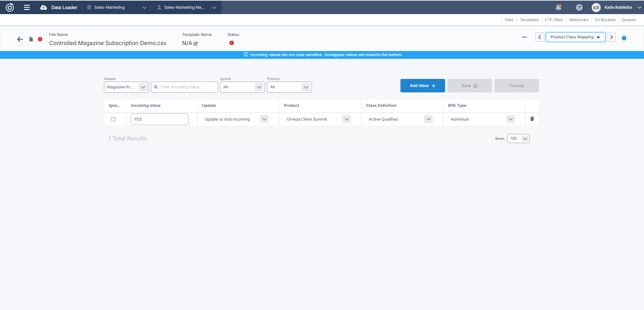This screenshot has width=644, height=310.
Task: Switch to the FTP Sites tab
Action: click(553, 20)
